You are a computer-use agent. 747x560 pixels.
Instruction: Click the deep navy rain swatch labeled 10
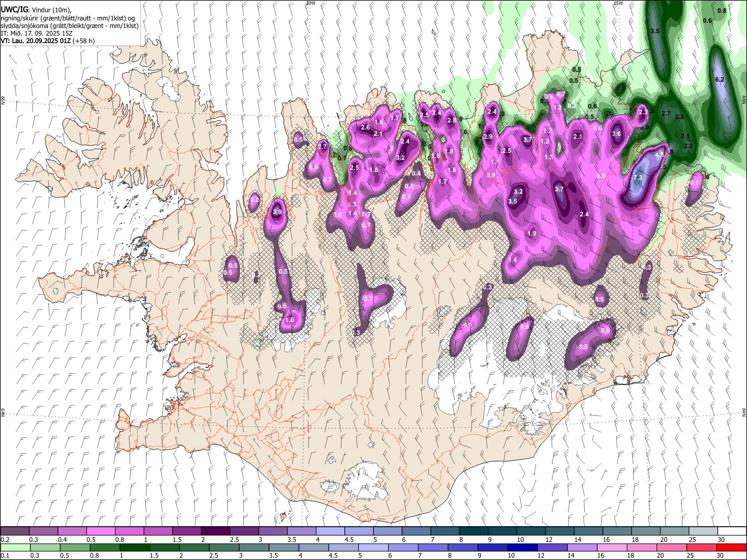click(522, 547)
